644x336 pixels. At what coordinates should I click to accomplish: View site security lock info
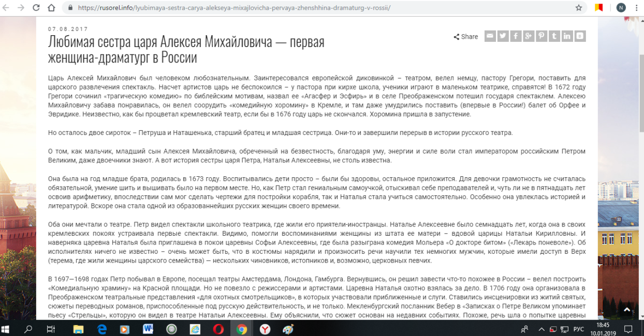[x=70, y=8]
